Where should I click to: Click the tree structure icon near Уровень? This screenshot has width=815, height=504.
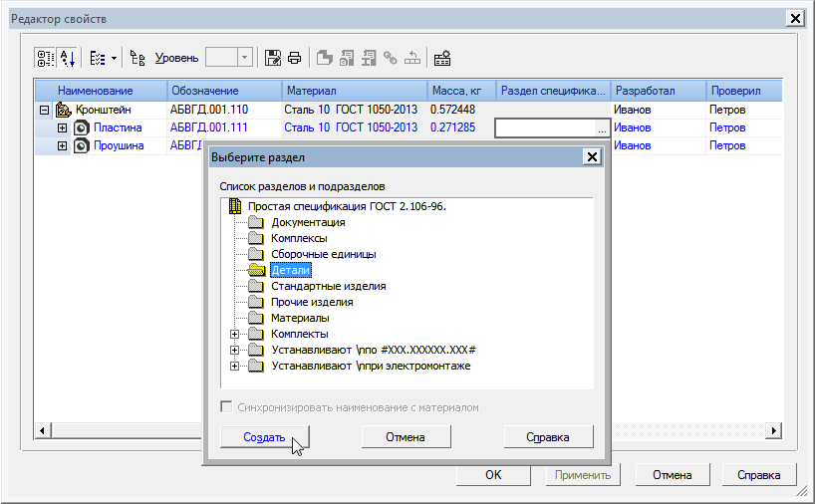[138, 58]
